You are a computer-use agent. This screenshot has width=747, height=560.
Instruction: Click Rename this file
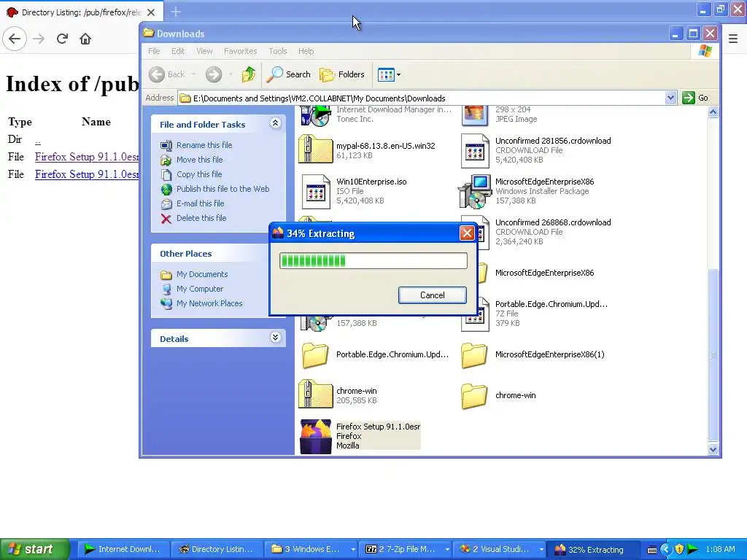[x=204, y=145]
